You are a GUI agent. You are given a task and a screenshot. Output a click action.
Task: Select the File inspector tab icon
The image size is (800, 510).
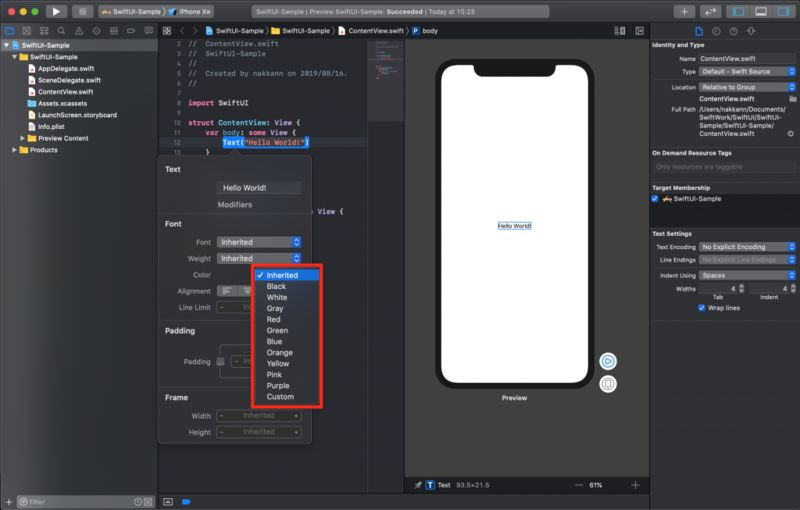[x=699, y=31]
